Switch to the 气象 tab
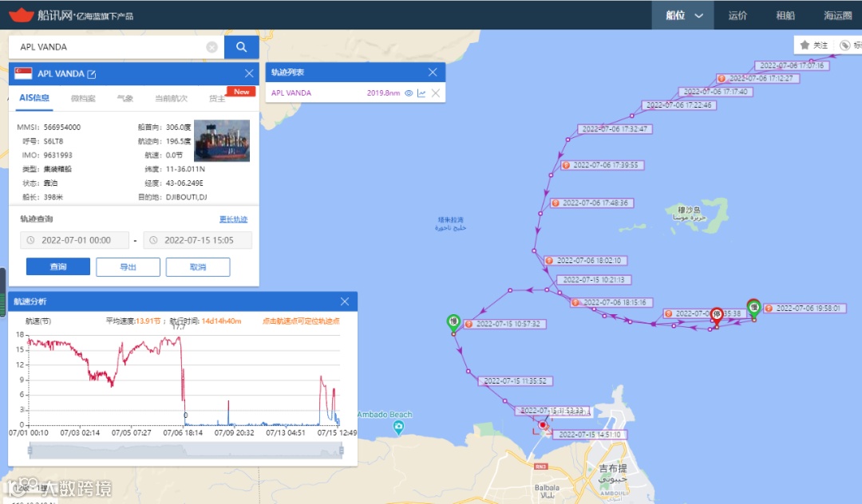 125,98
